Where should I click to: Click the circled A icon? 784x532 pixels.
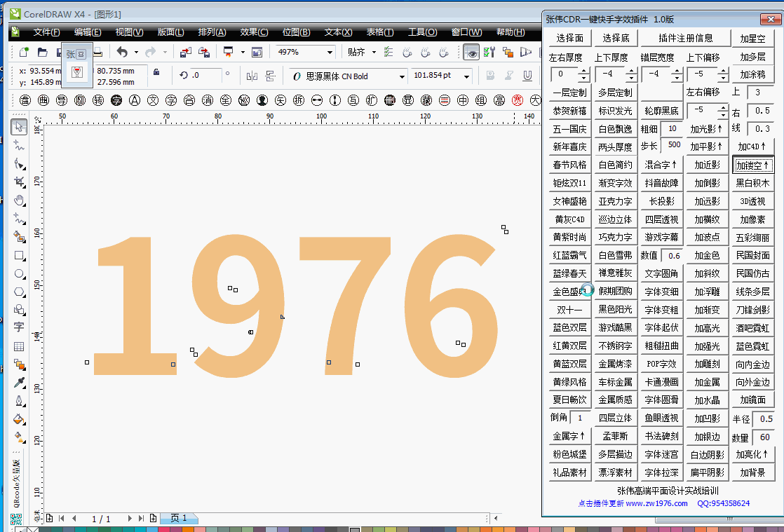click(x=135, y=100)
